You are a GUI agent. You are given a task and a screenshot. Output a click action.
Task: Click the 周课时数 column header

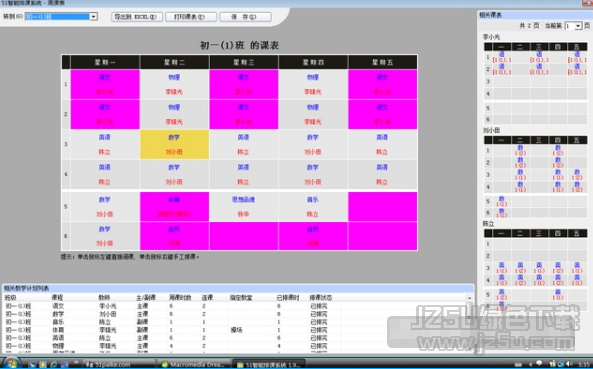tap(180, 298)
